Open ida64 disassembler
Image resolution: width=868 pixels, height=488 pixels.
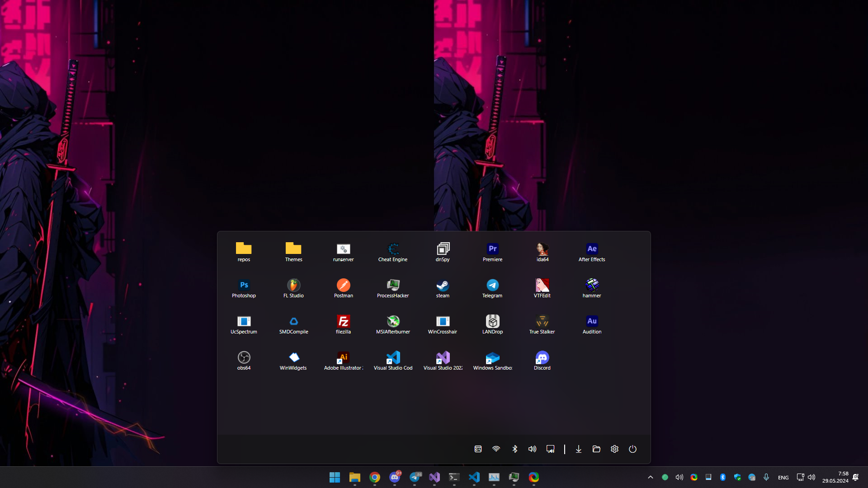point(542,252)
